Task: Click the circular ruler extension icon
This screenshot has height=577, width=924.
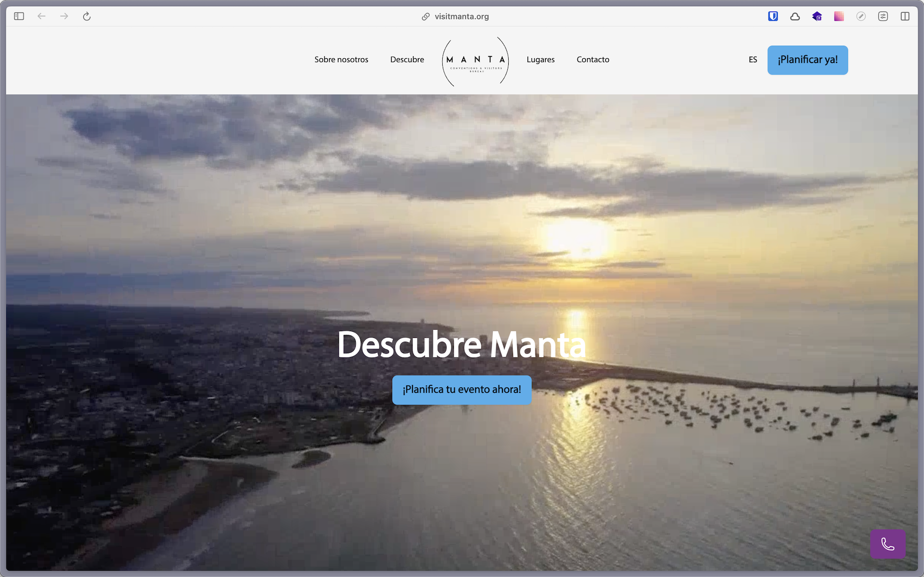Action: click(x=861, y=16)
